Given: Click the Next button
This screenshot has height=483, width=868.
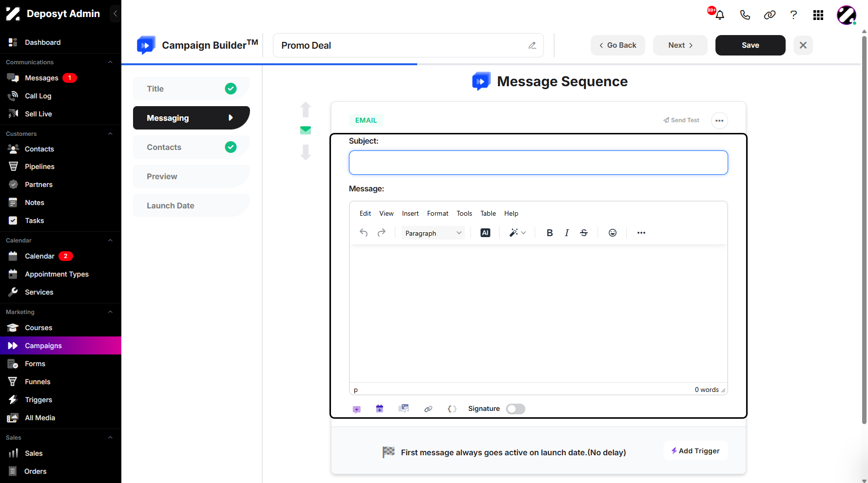Looking at the screenshot, I should click(680, 45).
